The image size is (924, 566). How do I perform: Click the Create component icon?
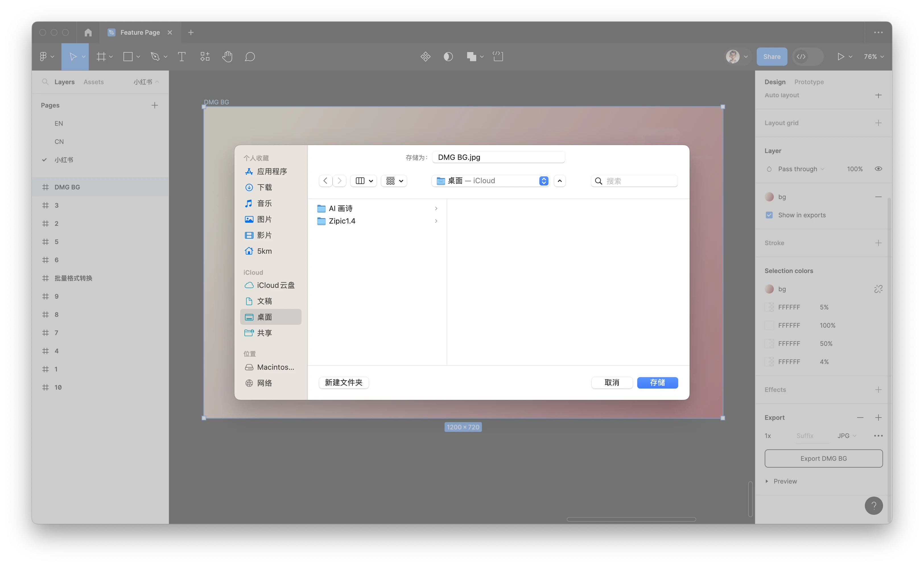(425, 57)
